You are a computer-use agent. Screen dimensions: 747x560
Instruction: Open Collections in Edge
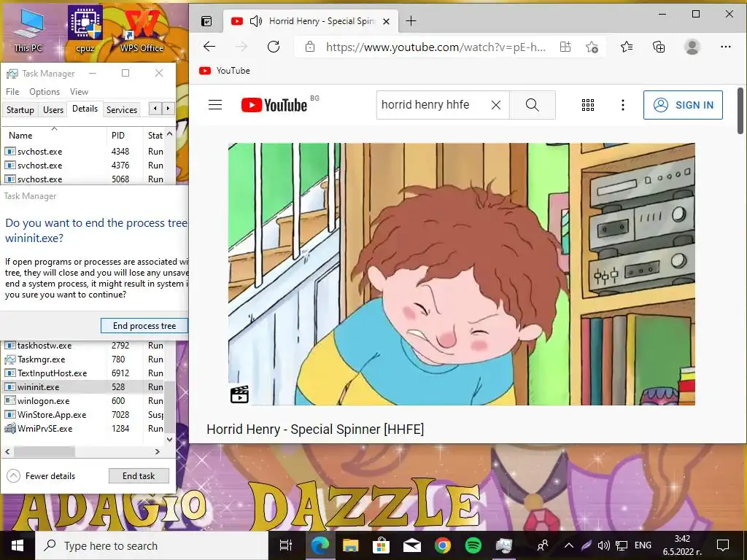click(x=659, y=47)
